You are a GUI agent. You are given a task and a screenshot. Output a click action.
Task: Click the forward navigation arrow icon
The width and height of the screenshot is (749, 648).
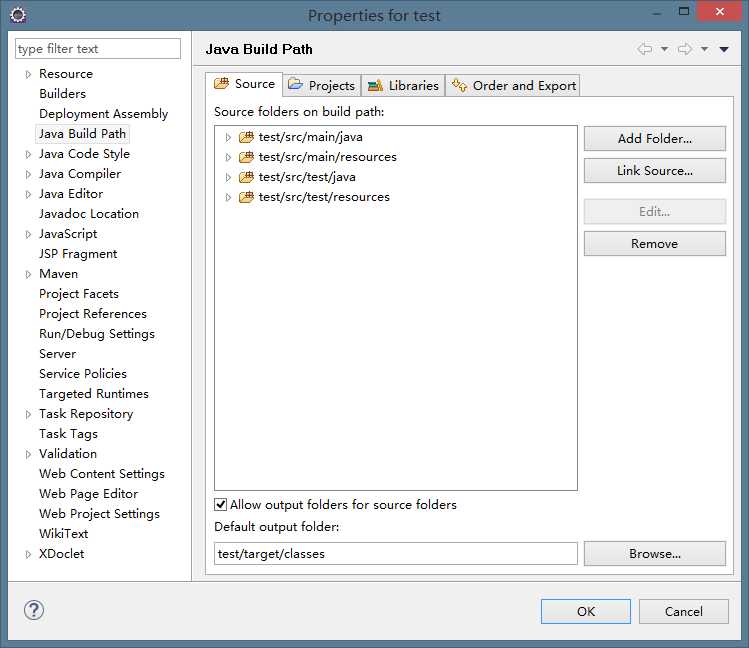(685, 49)
